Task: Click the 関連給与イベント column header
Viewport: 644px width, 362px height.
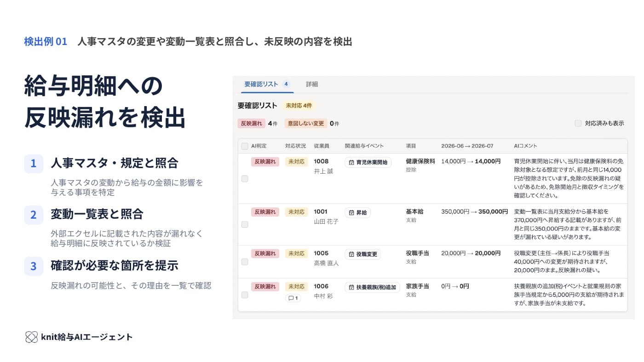Action: [x=364, y=146]
